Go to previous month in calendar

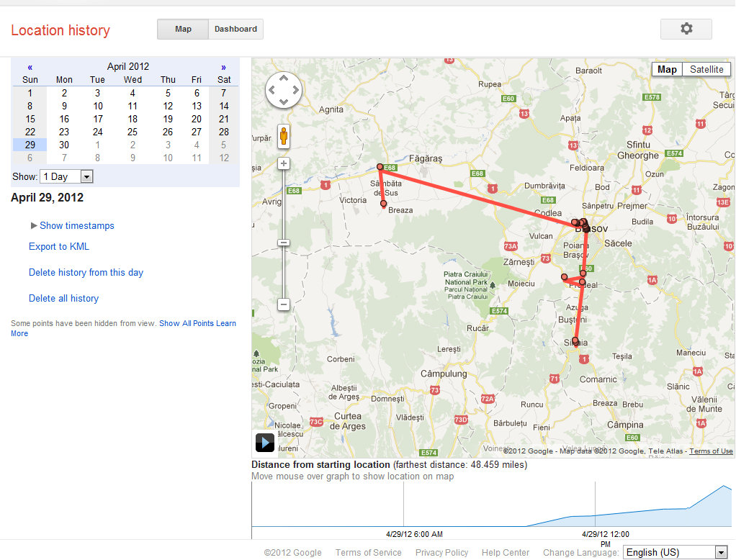30,67
